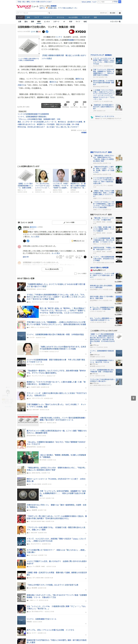Open the マイページ link
138x644 pixels.
103,13
